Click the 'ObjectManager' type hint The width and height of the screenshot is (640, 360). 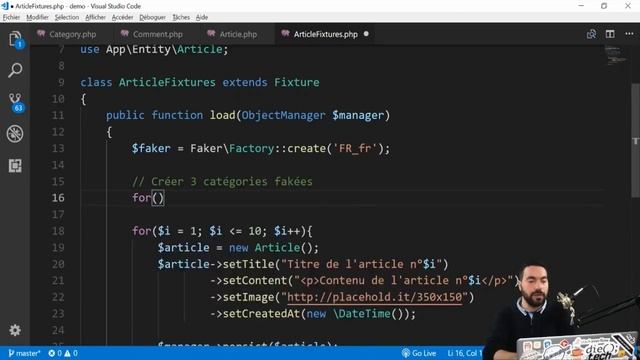pos(283,116)
